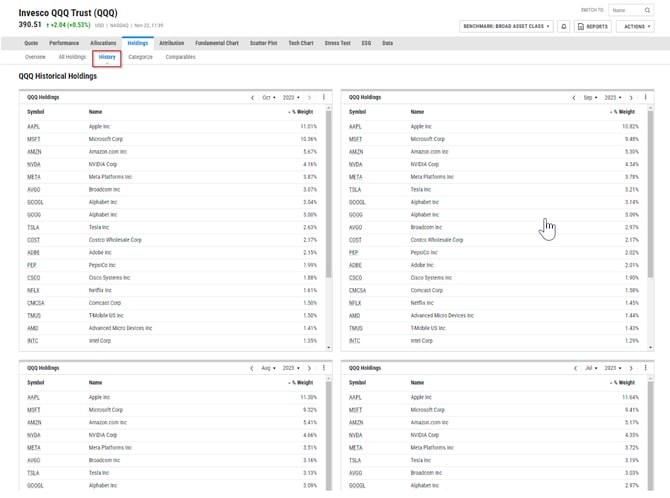Screen dimensions: 670x498
Task: Open kebab menu of Oct holdings panel
Action: (x=324, y=97)
